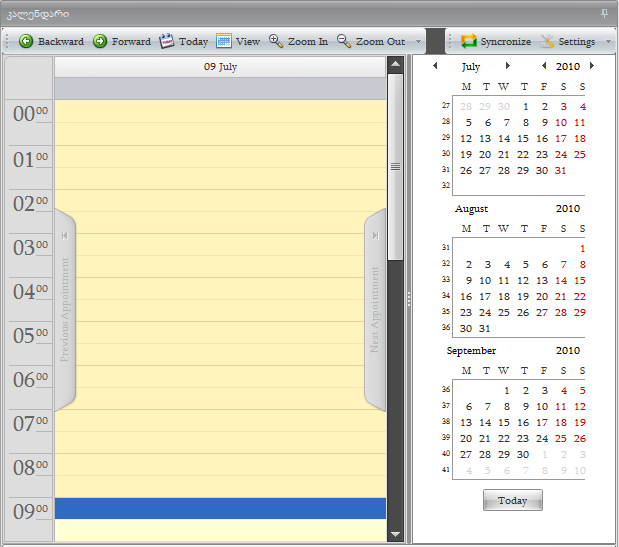Click the left toolbar drag grip handle
619x547 pixels.
click(x=7, y=41)
